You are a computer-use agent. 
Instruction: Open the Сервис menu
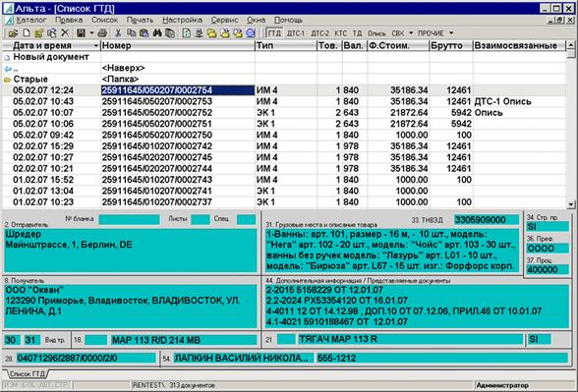coord(224,20)
